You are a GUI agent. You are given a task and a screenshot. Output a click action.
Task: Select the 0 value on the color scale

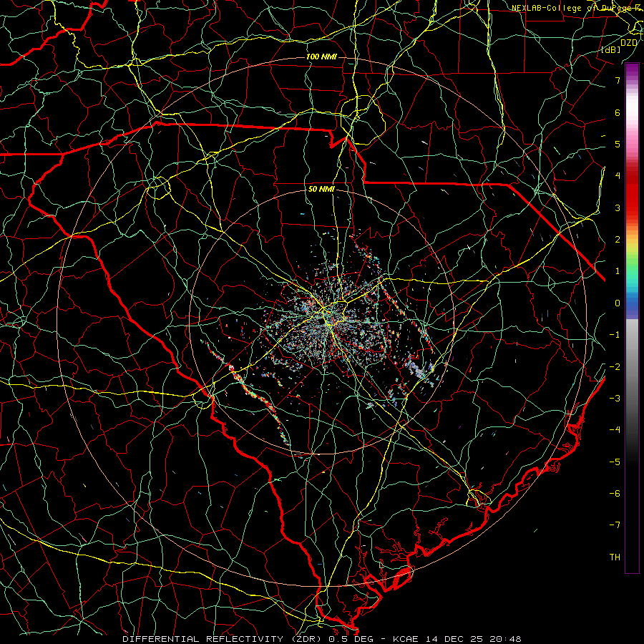tap(618, 303)
